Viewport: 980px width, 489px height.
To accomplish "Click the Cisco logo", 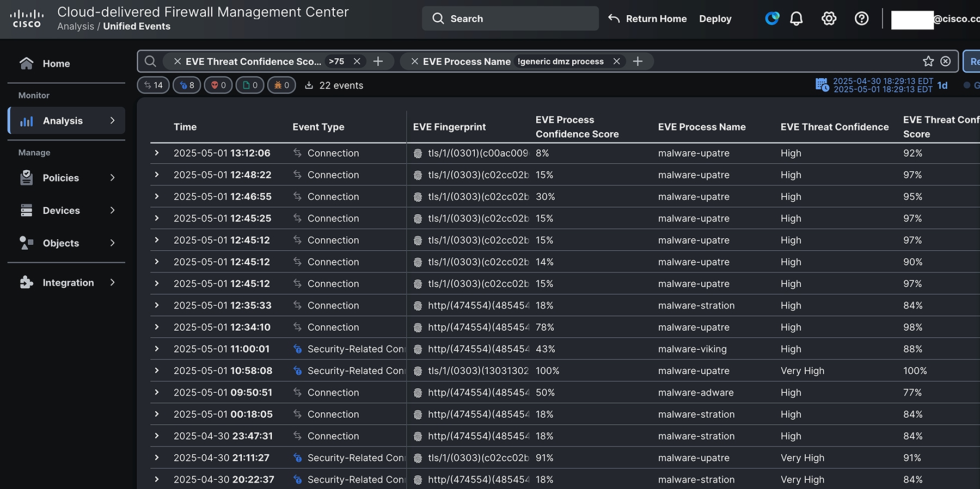I will click(27, 18).
